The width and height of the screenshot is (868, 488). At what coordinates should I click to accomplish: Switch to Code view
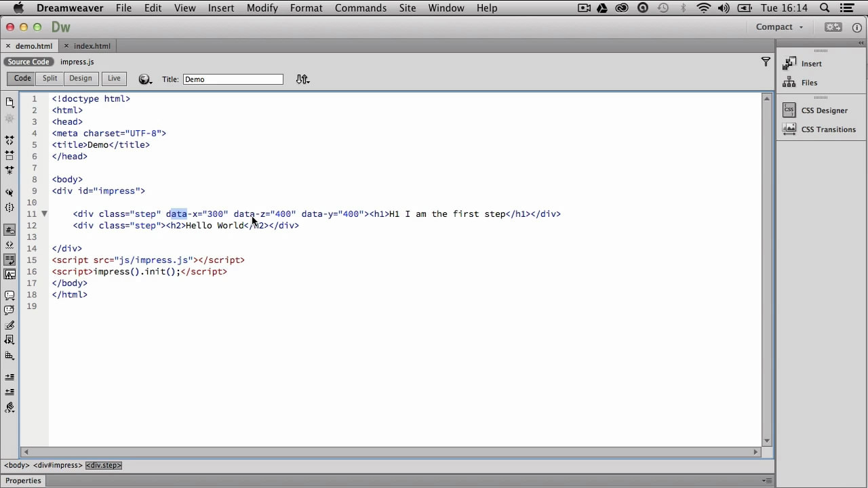coord(22,79)
